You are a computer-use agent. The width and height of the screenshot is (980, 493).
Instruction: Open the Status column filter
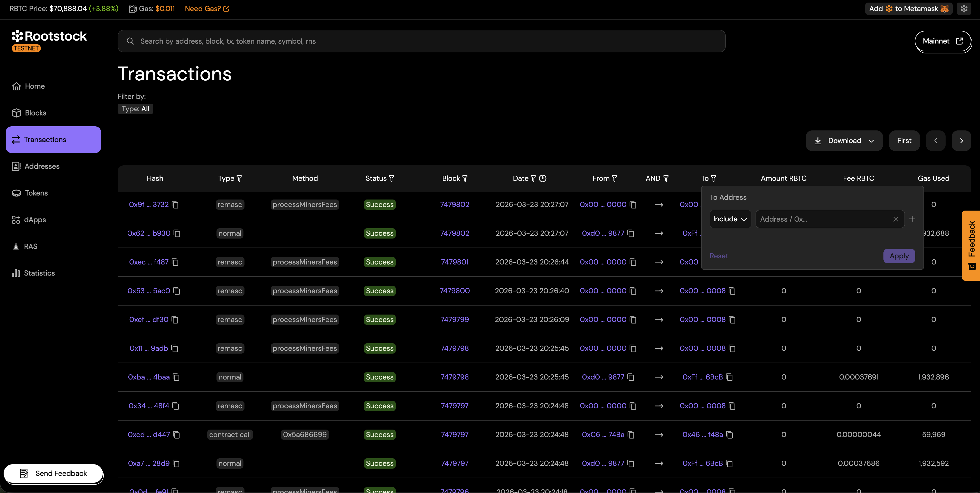391,178
